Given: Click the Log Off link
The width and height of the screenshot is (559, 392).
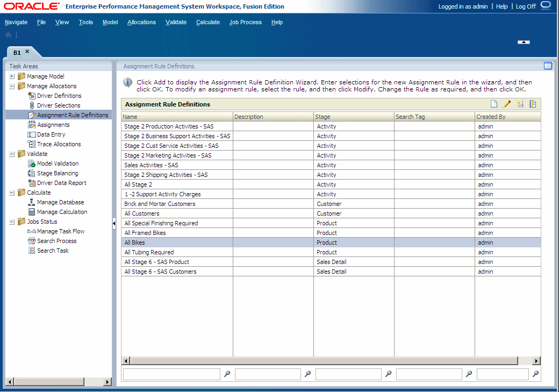Looking at the screenshot, I should pos(526,6).
